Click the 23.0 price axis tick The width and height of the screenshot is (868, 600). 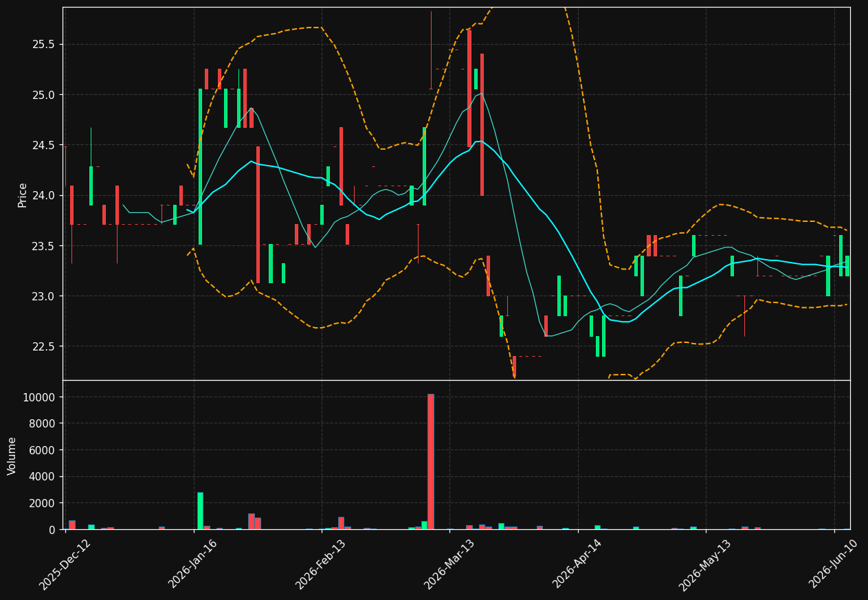[x=45, y=296]
